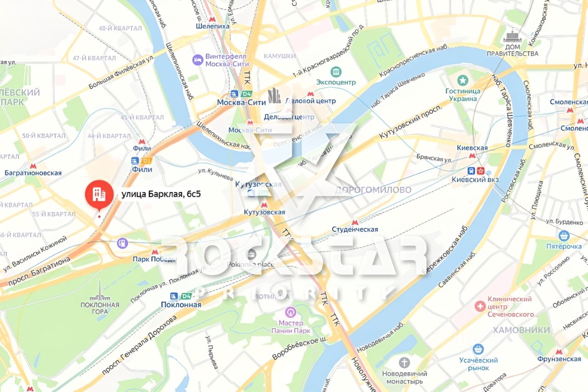This screenshot has height=392, width=588.
Task: Click the Усачёвский рынок cart icon
Action: click(478, 350)
